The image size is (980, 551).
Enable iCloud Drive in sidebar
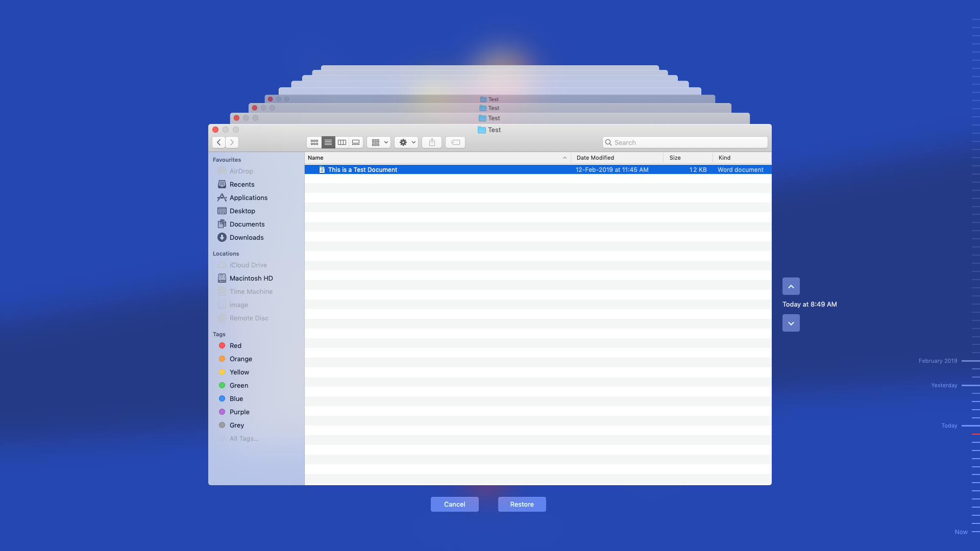[248, 264]
